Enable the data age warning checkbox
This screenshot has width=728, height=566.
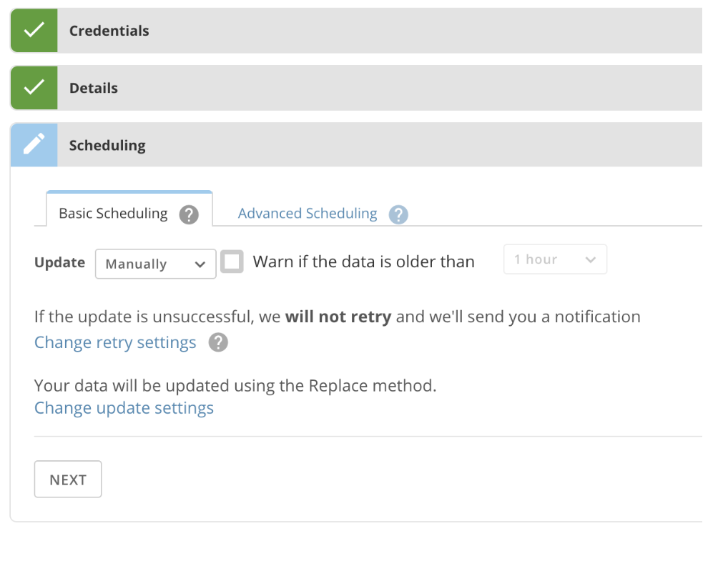[x=232, y=262]
